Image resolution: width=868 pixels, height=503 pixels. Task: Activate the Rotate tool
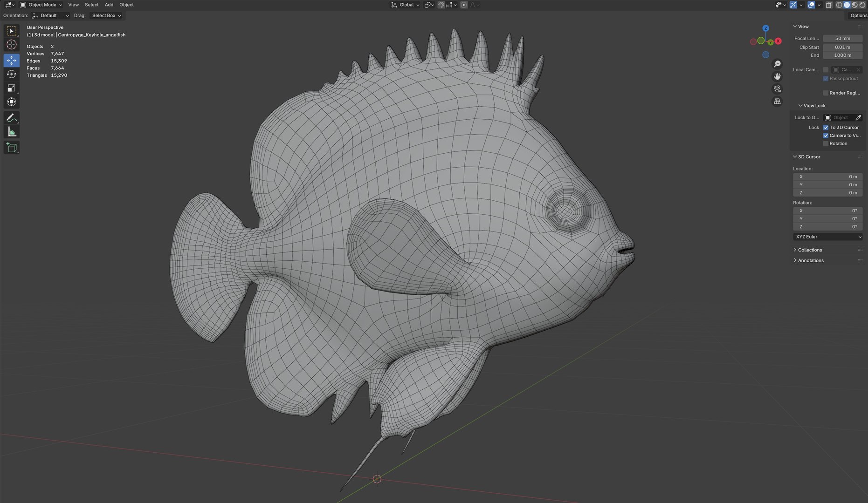(12, 74)
